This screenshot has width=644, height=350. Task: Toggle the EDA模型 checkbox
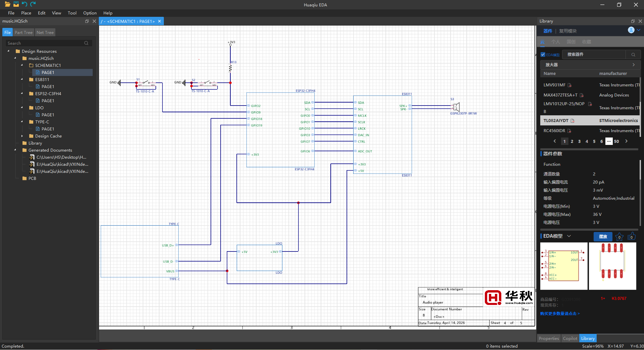coord(543,54)
